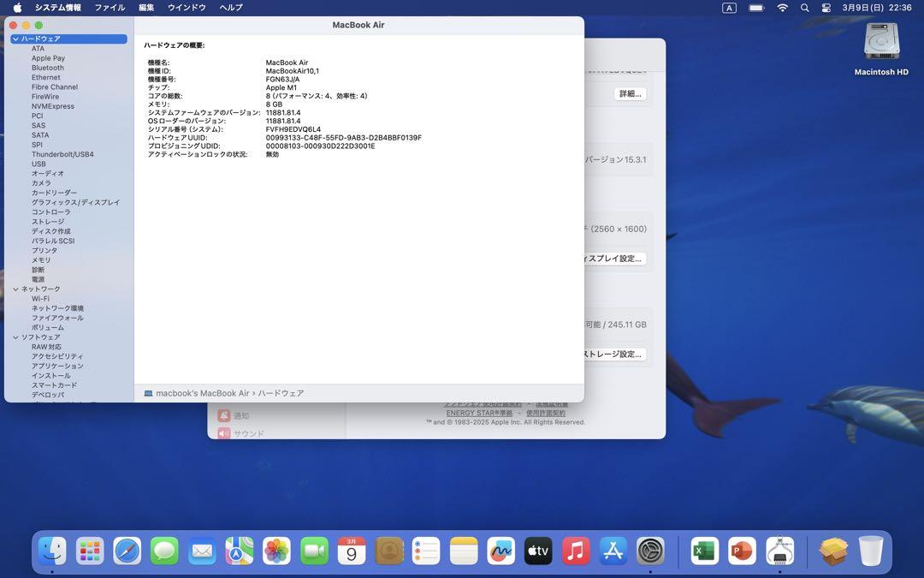The height and width of the screenshot is (578, 924).
Task: Launch Reminders from the Dock
Action: (x=426, y=551)
